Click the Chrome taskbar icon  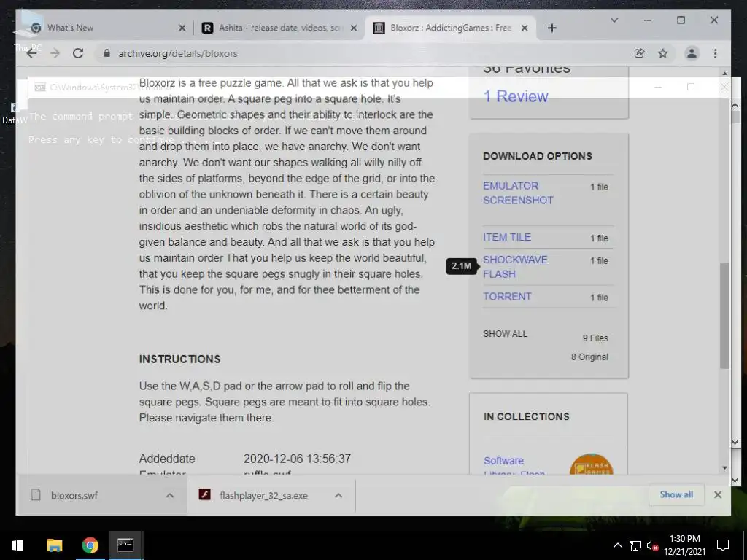[x=90, y=545]
